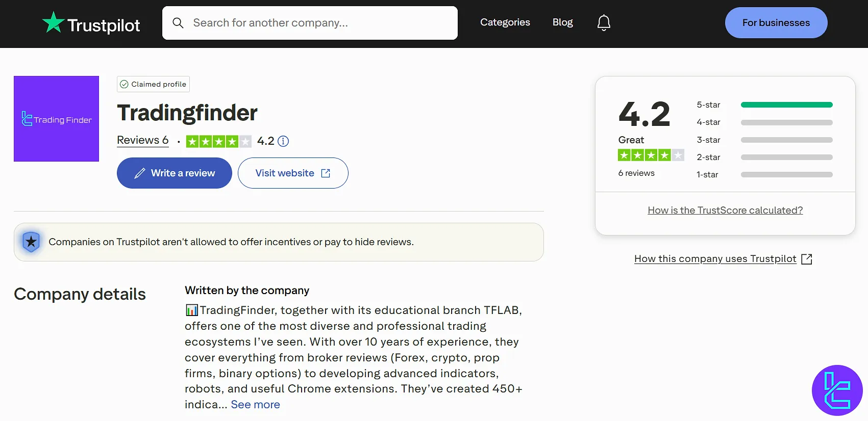This screenshot has width=868, height=421.
Task: Click Write a review
Action: point(174,173)
